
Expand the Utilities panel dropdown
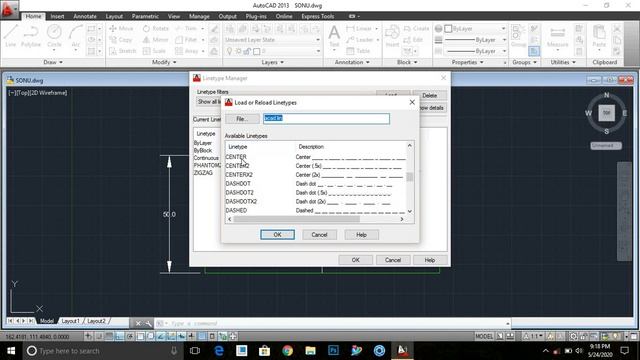point(563,62)
